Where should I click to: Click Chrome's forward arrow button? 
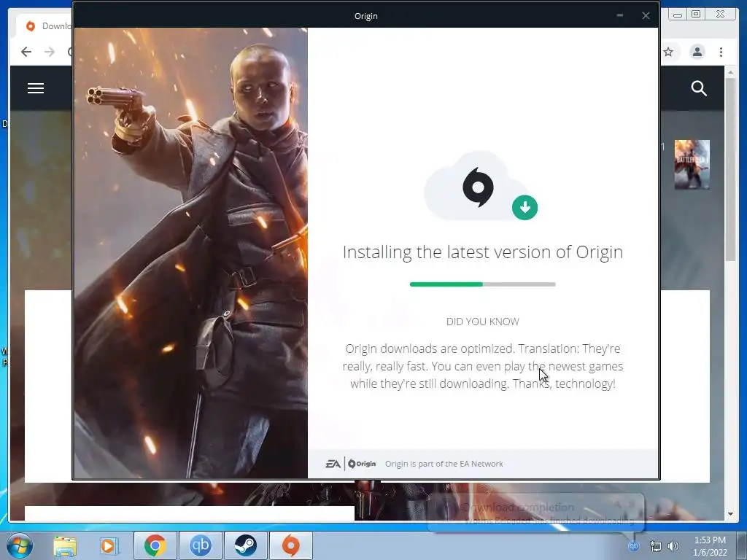click(50, 52)
